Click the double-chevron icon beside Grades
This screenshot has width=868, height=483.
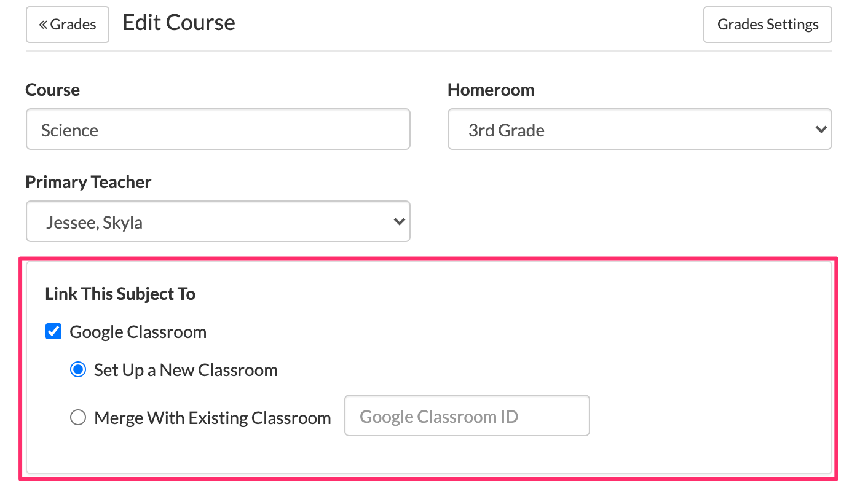(43, 25)
